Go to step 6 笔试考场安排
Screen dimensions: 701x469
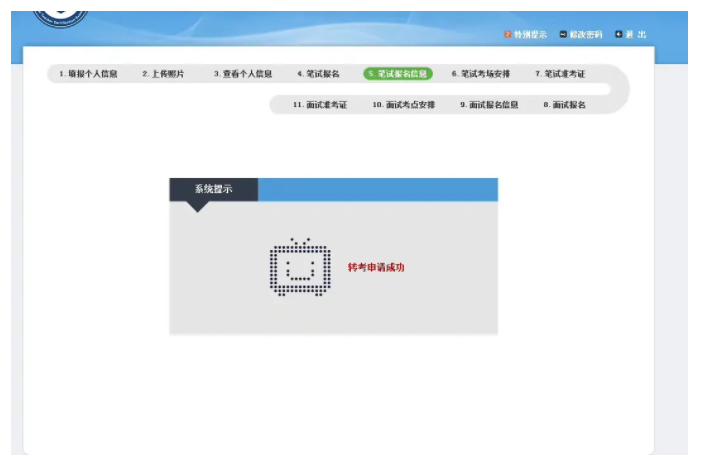click(481, 74)
